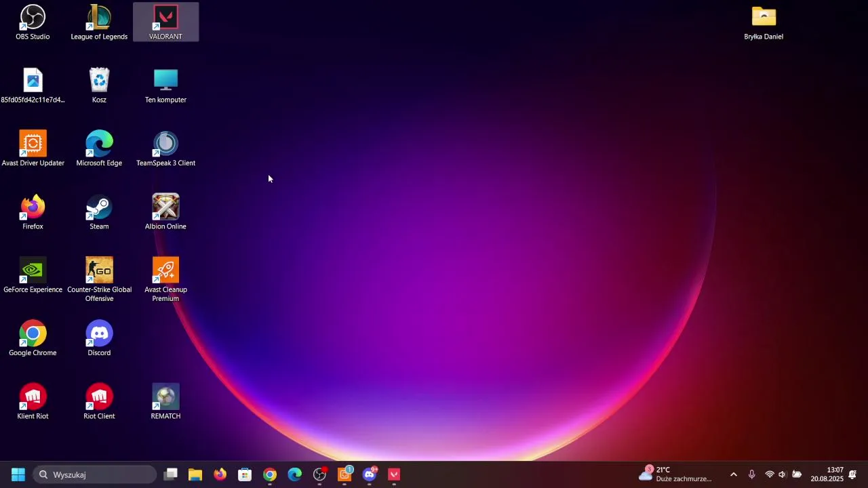Select the Firefox desktop shortcut

pos(33,213)
